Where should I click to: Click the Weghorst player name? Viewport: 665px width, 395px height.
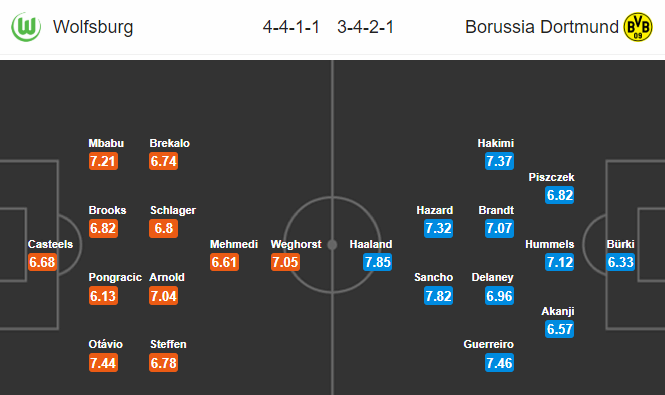[296, 244]
